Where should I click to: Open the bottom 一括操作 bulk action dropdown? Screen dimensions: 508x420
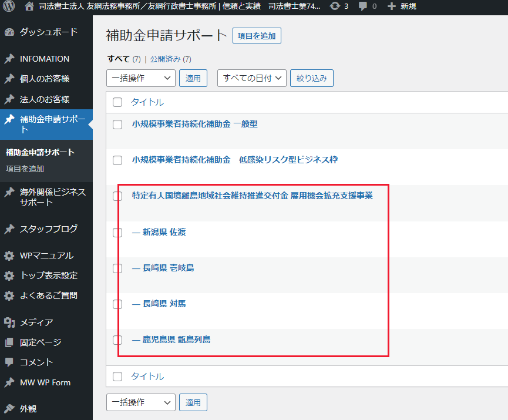click(x=140, y=402)
